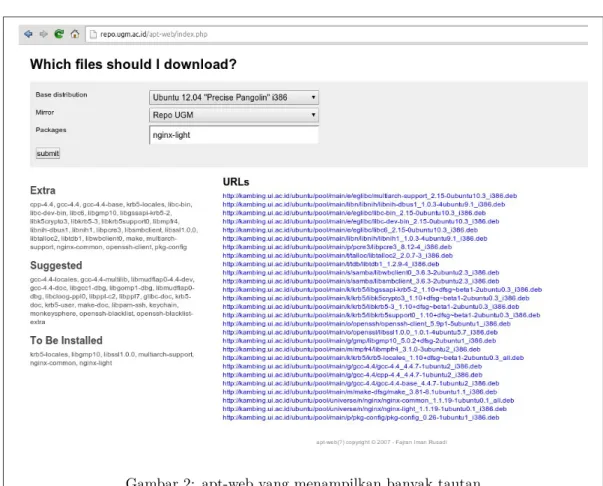The height and width of the screenshot is (486, 603).
Task: Open the make_3.81-8.1ubuntu1.1 deb link
Action: point(360,392)
